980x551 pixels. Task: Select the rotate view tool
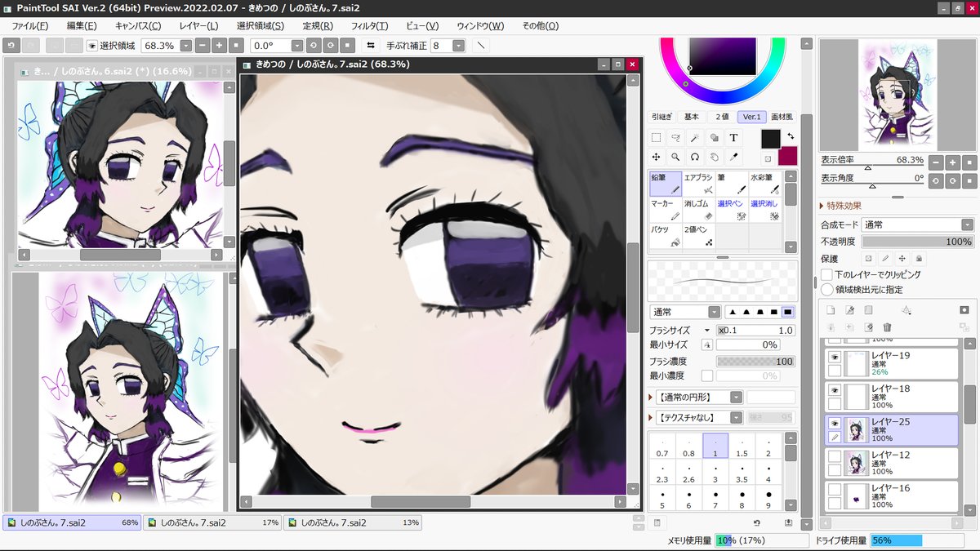[x=695, y=157]
